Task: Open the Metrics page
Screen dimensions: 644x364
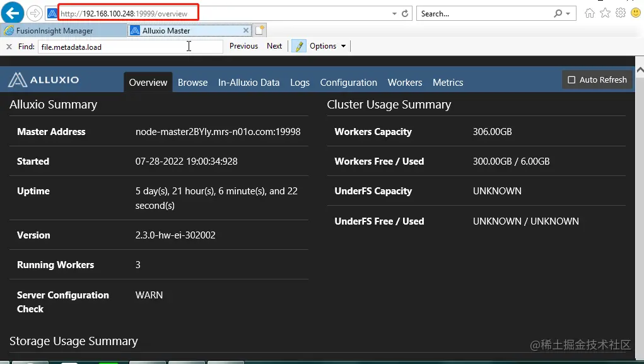Action: [x=448, y=82]
